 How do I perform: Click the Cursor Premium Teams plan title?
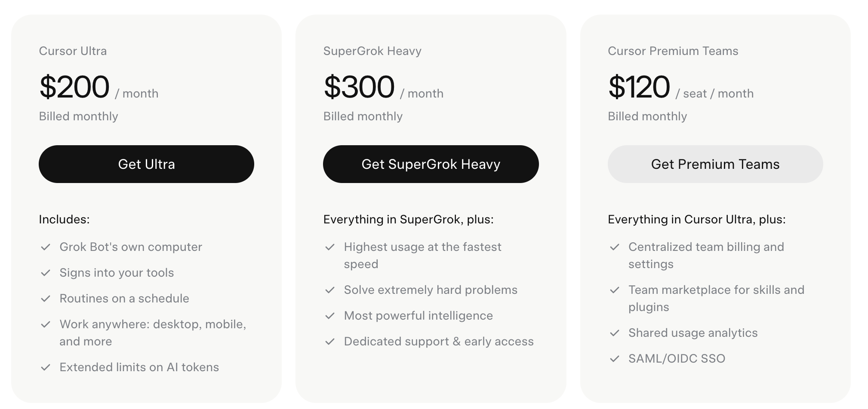tap(673, 51)
